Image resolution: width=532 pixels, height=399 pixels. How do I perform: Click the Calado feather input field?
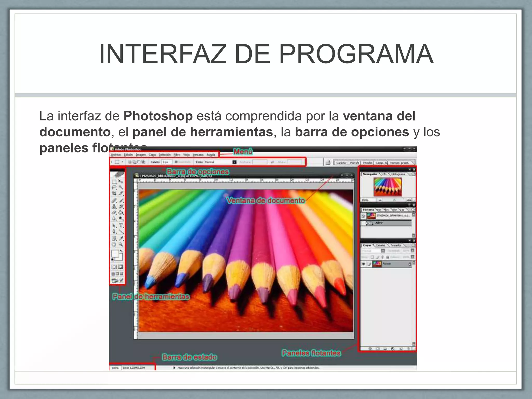[167, 162]
